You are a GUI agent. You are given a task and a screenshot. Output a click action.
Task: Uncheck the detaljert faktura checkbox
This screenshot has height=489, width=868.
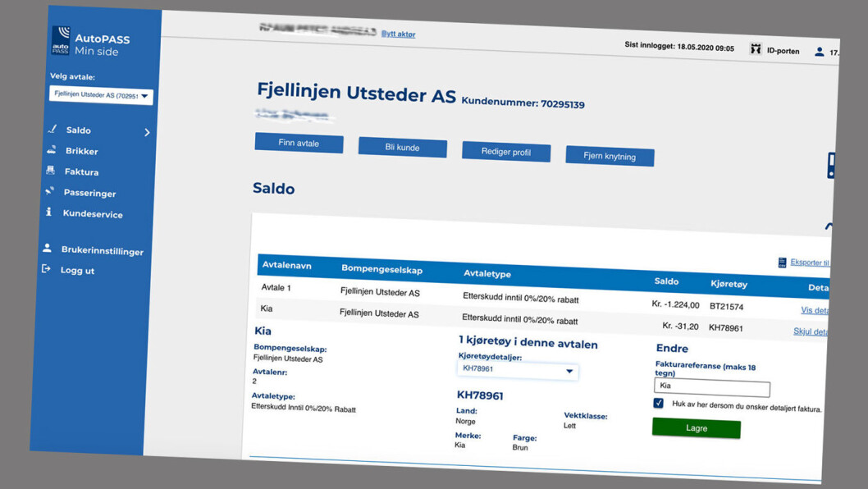pyautogui.click(x=658, y=403)
